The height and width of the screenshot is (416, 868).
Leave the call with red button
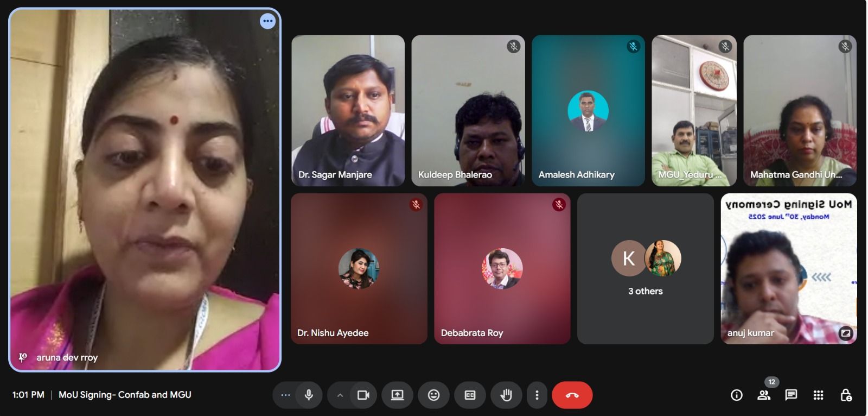[x=572, y=395]
